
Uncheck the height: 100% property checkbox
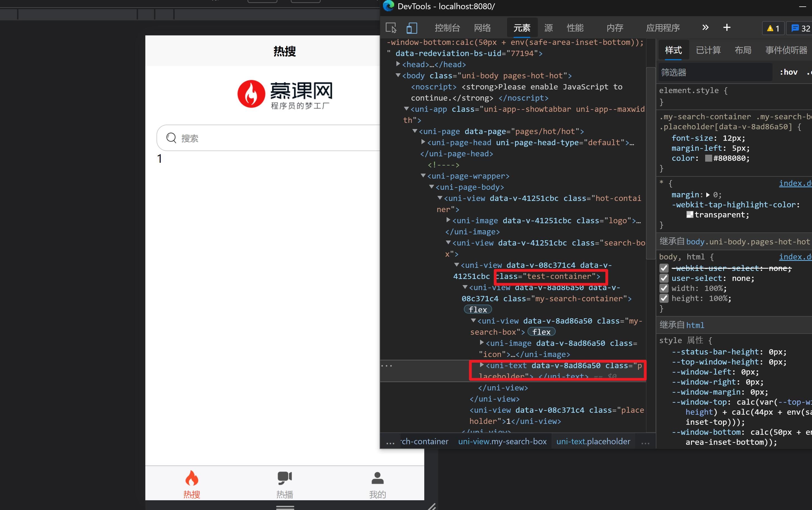point(664,298)
